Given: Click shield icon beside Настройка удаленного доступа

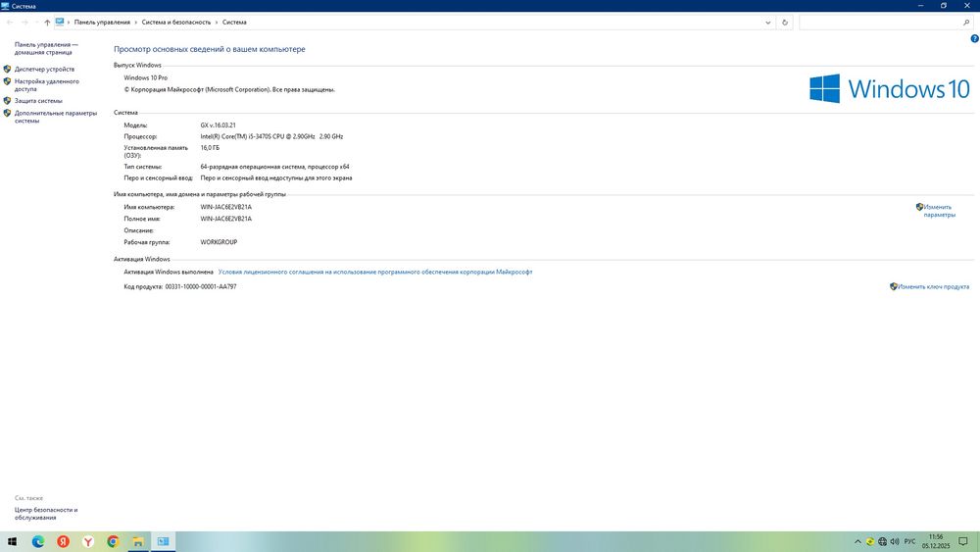Looking at the screenshot, I should 8,81.
